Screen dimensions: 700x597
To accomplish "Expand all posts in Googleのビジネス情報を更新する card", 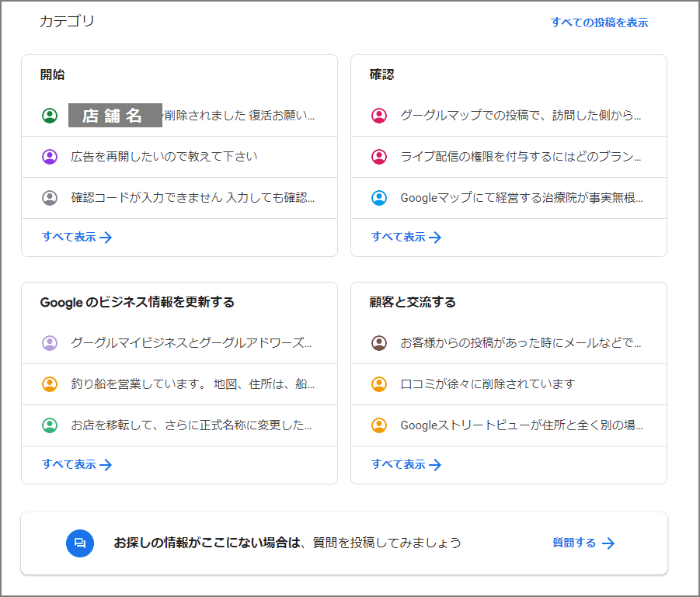I will point(77,465).
